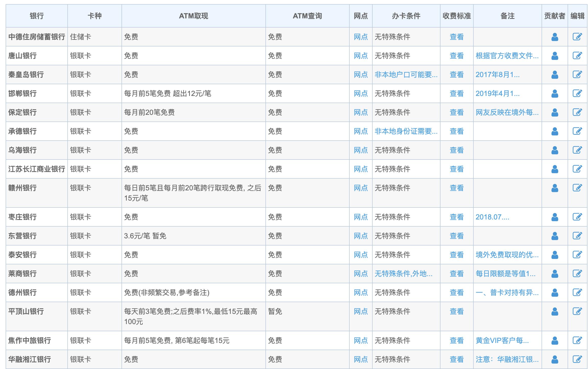The image size is (588, 369).
Task: Open 2018.07.... note for 枣庄银行
Action: [x=492, y=217]
